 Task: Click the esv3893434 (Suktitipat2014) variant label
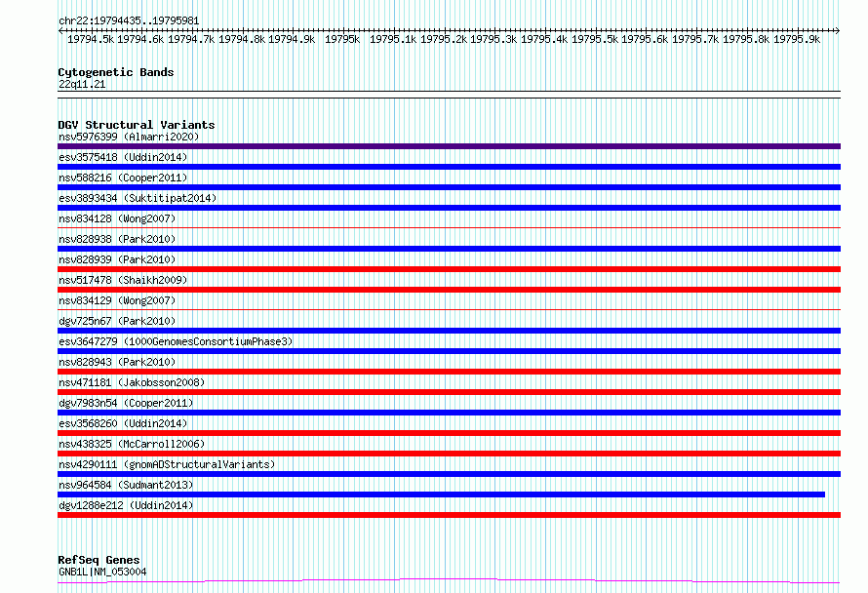(x=138, y=198)
